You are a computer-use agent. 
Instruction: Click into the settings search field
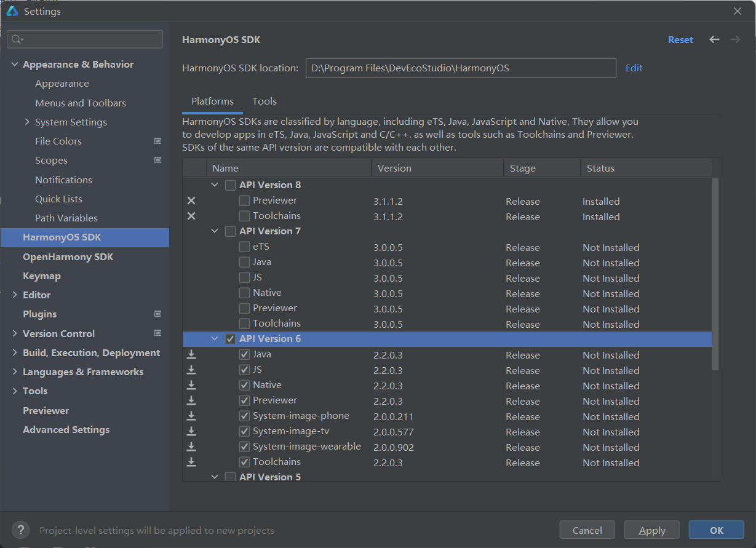point(85,39)
